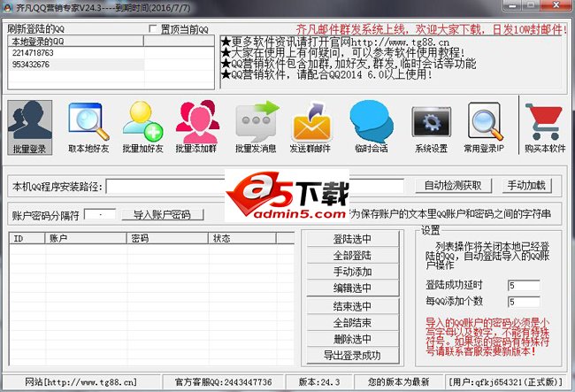Click the red 齐凡邮件群发系统上线 announcement

pyautogui.click(x=432, y=29)
